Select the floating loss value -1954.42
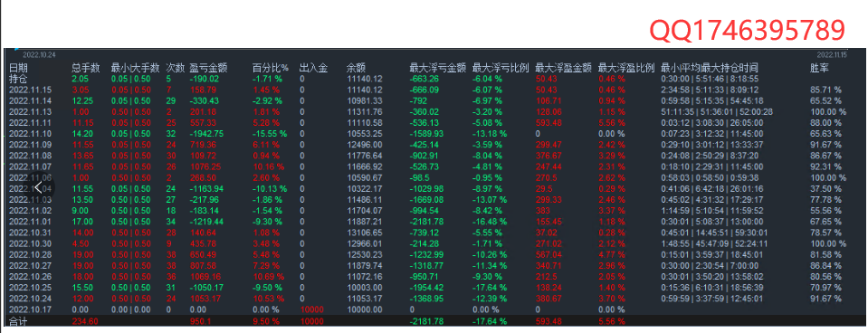 (427, 288)
